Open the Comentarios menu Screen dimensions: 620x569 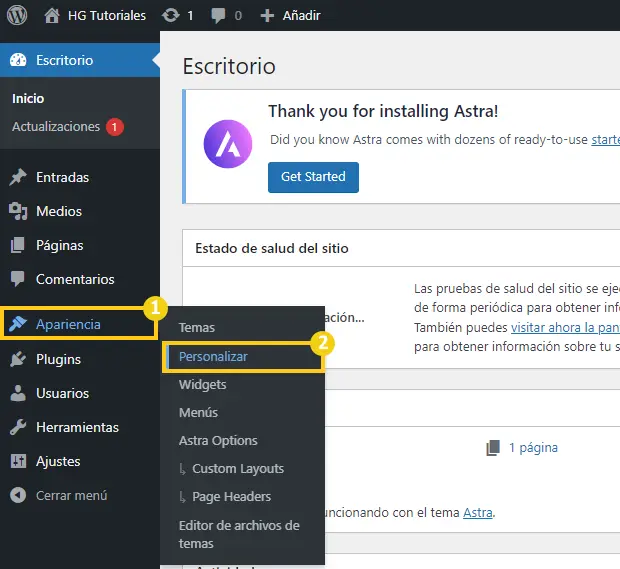(x=75, y=279)
